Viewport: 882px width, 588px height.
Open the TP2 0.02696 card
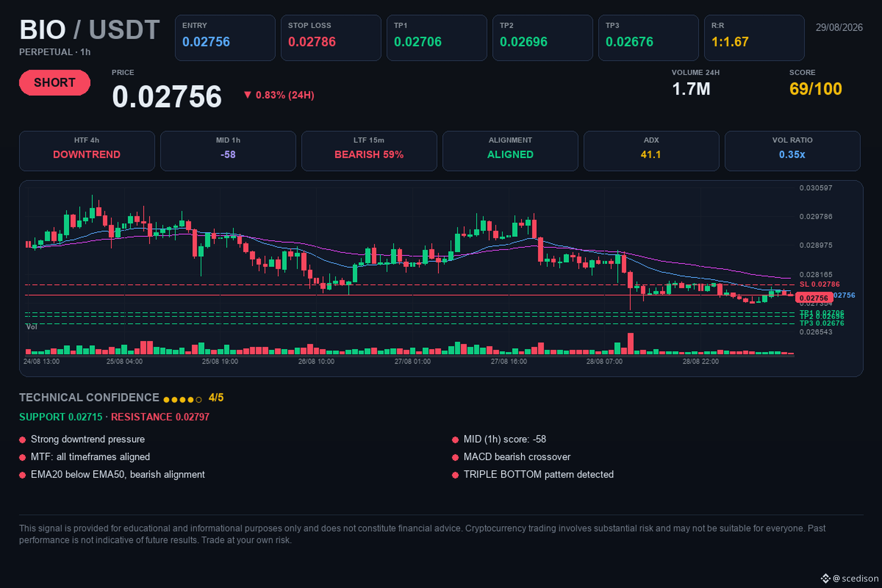[542, 38]
